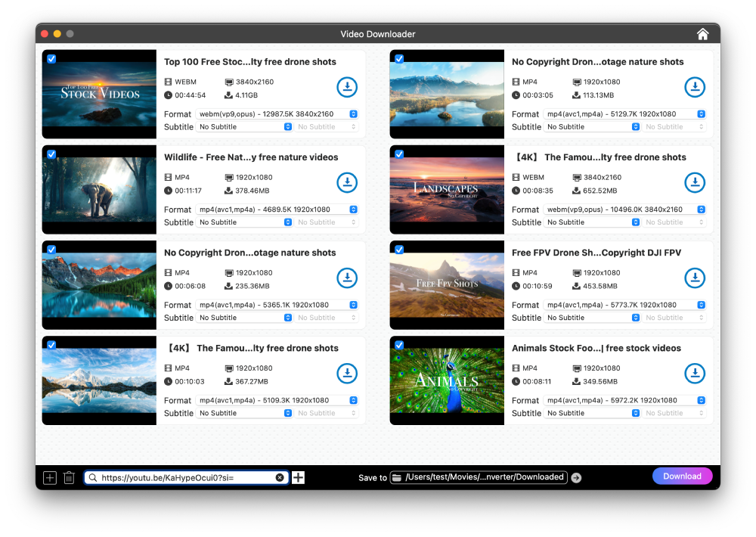This screenshot has height=537, width=756.
Task: Click download icon for Wildlife video
Action: click(x=346, y=182)
